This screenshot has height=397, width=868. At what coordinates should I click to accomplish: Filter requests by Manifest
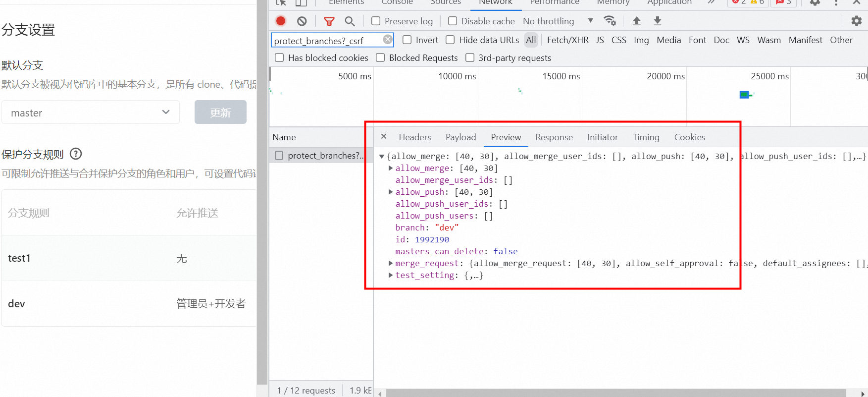[x=806, y=40]
